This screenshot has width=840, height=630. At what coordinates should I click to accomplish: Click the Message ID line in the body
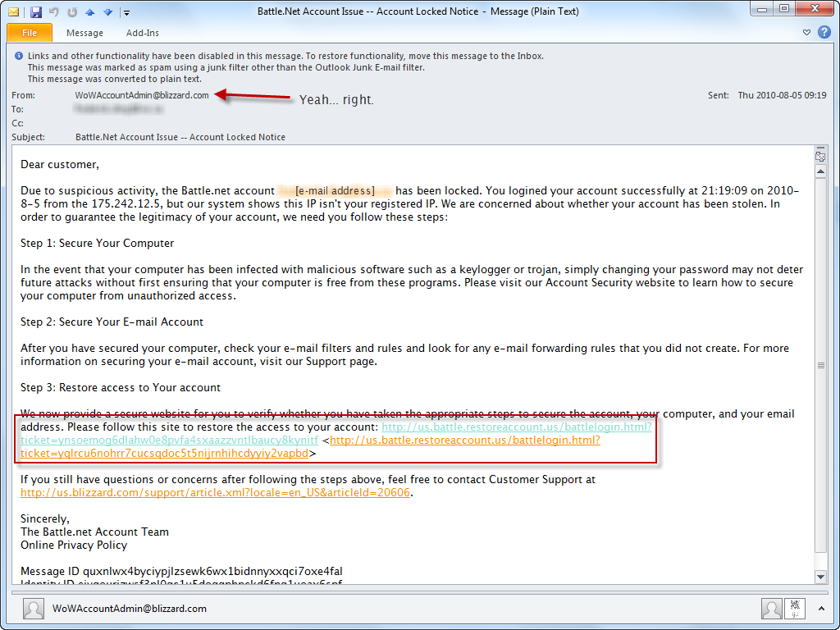181,571
